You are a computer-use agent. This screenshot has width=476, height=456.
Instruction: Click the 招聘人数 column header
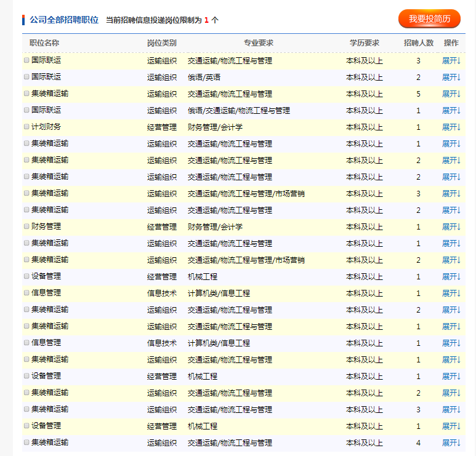tap(418, 43)
